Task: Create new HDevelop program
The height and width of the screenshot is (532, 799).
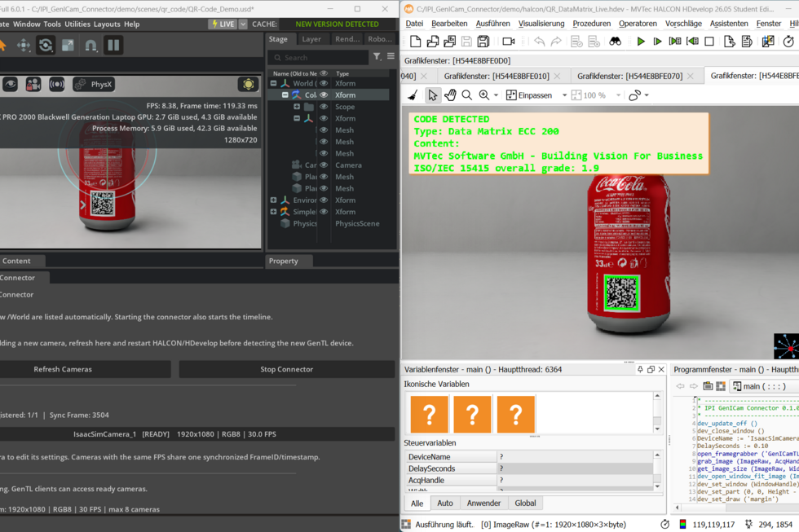Action: tap(415, 42)
